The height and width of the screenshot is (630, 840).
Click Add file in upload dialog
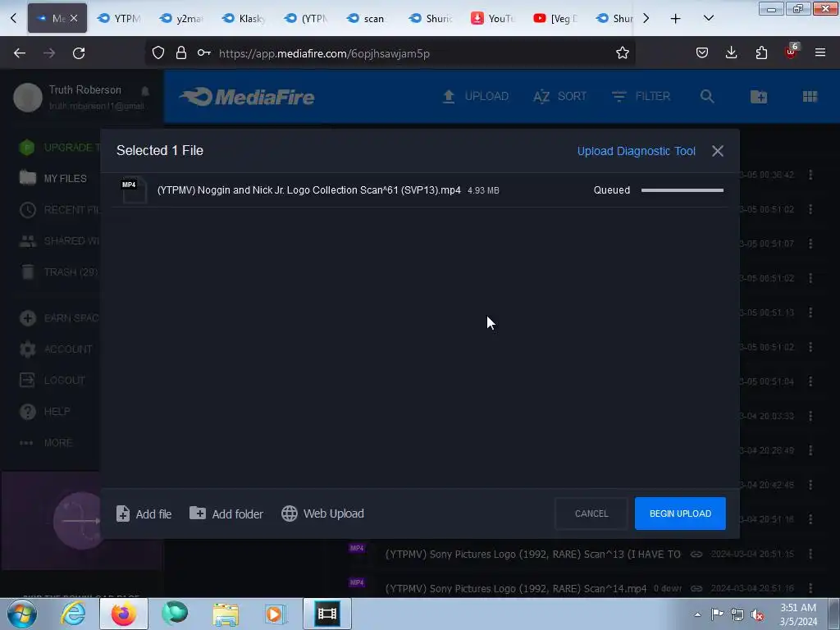coord(144,514)
